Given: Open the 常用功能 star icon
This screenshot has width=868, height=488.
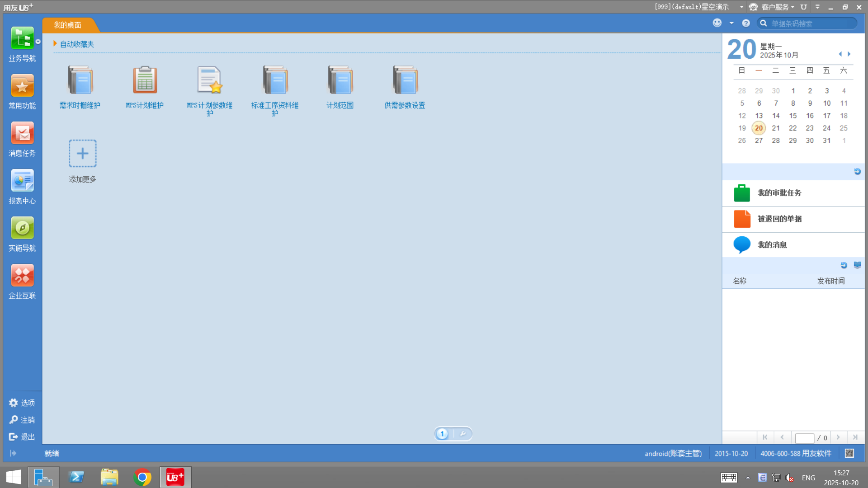Looking at the screenshot, I should [22, 86].
